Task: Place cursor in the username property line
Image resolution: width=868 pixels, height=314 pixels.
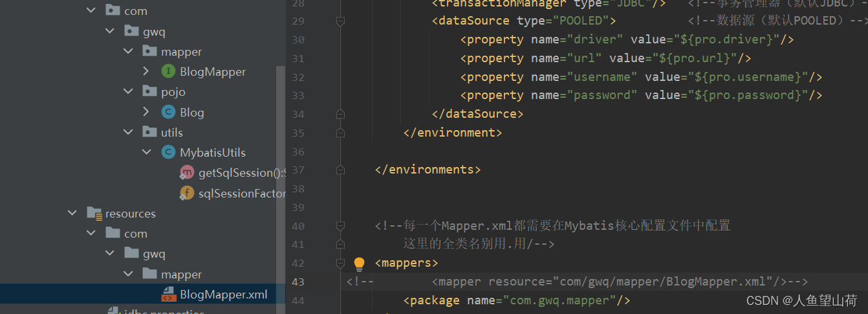Action: pyautogui.click(x=641, y=77)
